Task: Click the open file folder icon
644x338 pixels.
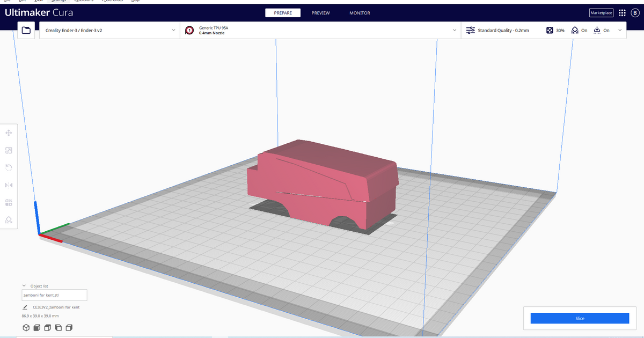Action: tap(26, 31)
